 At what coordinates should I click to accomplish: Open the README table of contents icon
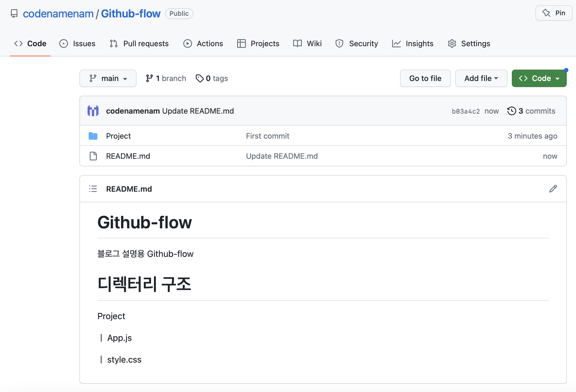coord(93,189)
